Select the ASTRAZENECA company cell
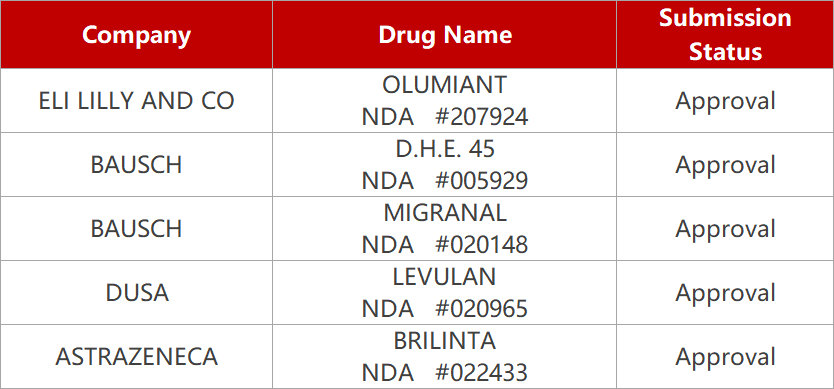Viewport: 834px width, 389px height. 137,357
